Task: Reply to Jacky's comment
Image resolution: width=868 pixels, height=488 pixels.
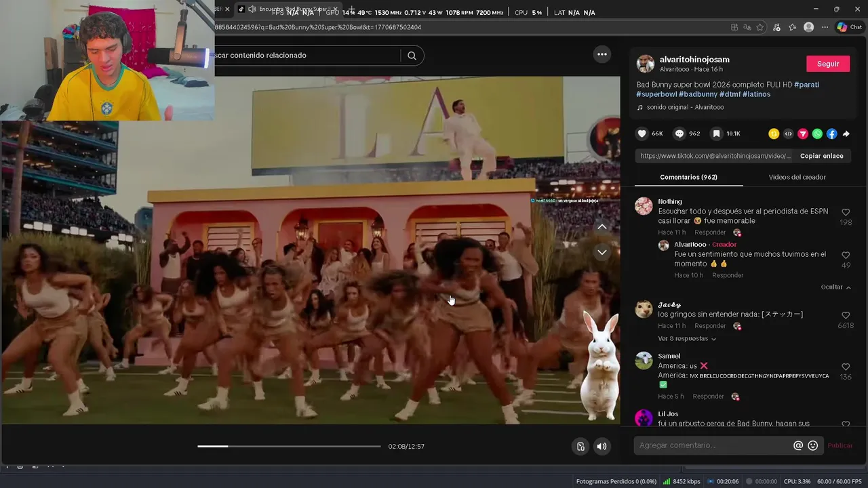Action: tap(710, 326)
